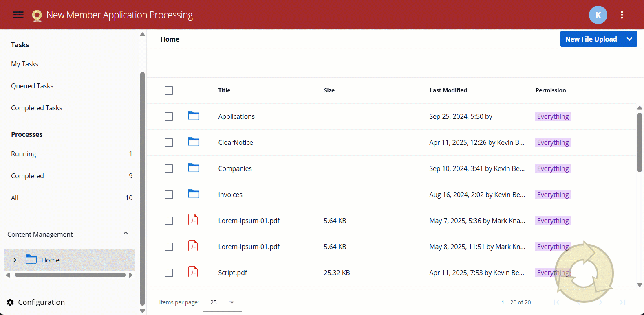Click the tree's scroll-right arrow

131,275
